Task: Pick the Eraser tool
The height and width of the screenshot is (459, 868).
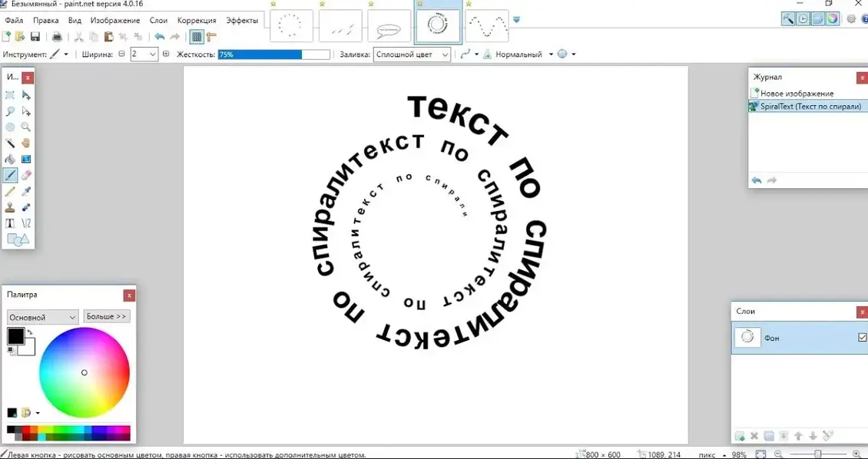Action: click(x=26, y=176)
